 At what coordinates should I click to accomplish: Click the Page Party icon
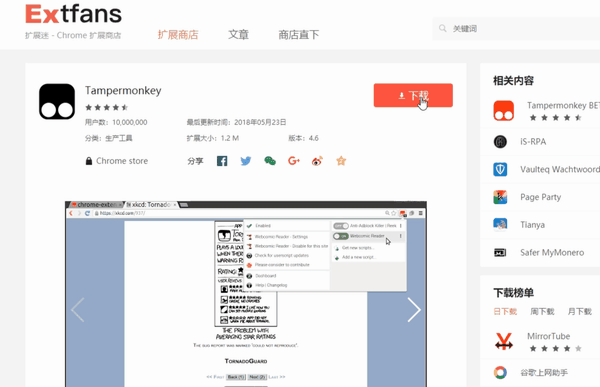coord(500,197)
